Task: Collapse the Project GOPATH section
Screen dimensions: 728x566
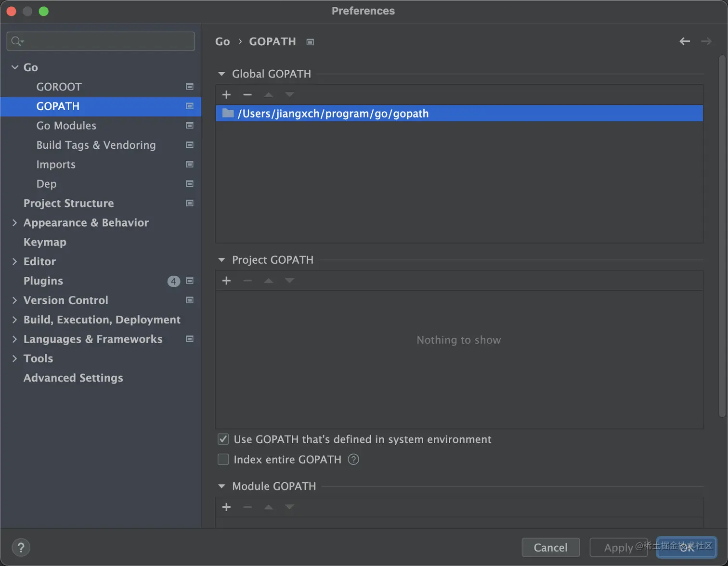Action: pyautogui.click(x=221, y=260)
